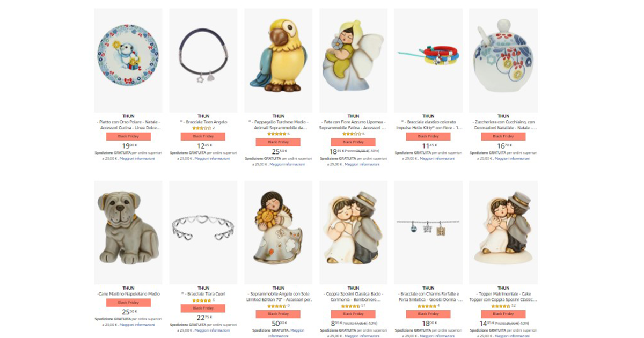Image resolution: width=644 pixels, height=338 pixels.
Task: Click star rating of Bracciale con Charms Farfalle
Action: (x=426, y=306)
